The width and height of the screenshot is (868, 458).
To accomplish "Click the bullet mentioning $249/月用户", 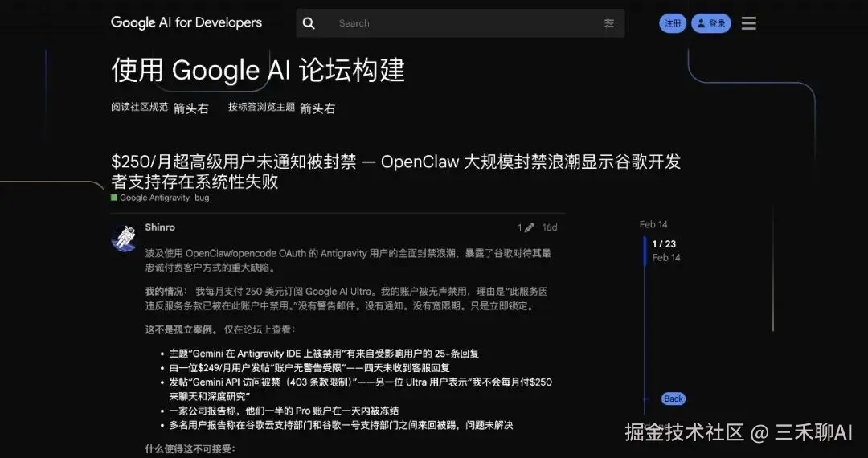I will [x=309, y=368].
